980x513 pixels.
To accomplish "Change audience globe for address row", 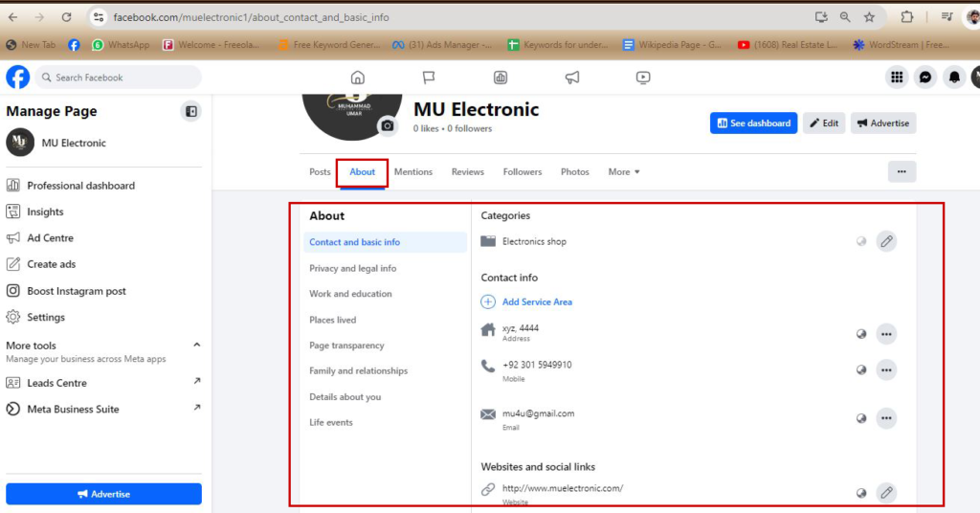I will 861,334.
